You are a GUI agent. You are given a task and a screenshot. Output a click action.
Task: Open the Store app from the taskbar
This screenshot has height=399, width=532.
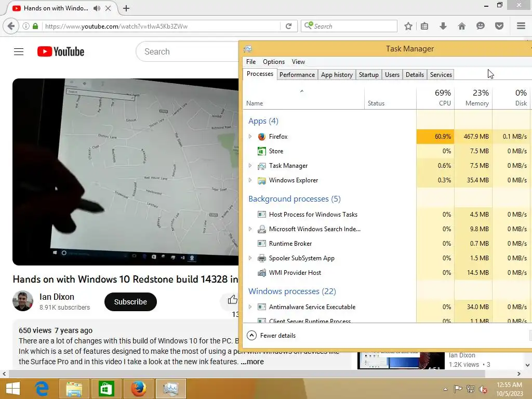point(106,389)
